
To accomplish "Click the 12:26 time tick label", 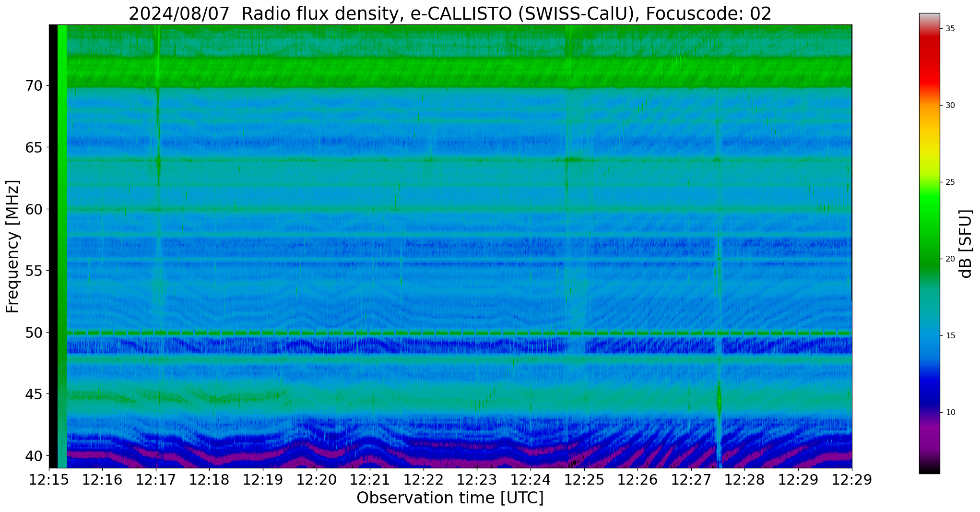I will point(638,479).
